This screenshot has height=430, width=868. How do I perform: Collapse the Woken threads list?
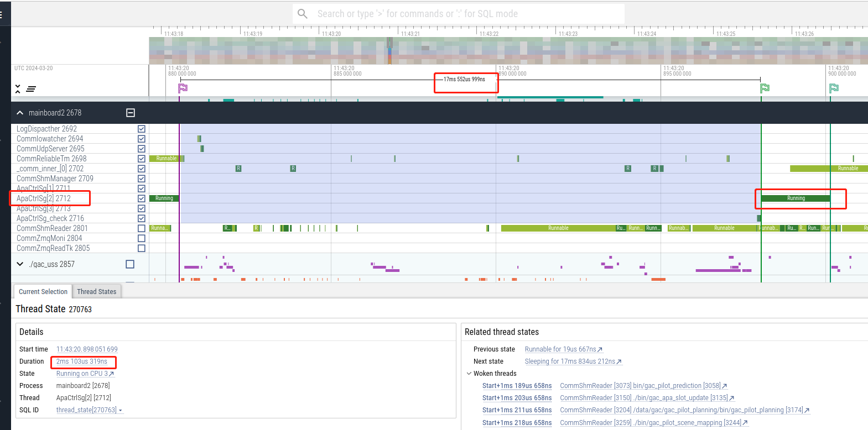pos(469,374)
